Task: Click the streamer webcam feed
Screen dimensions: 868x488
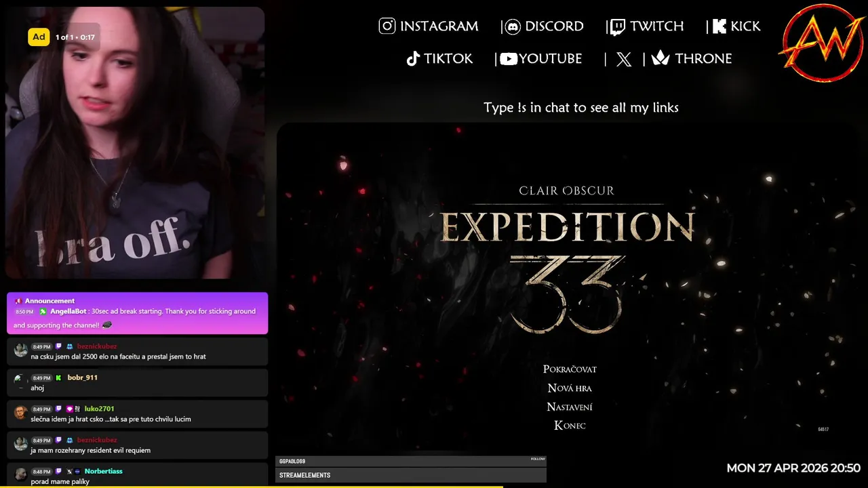Action: point(136,143)
